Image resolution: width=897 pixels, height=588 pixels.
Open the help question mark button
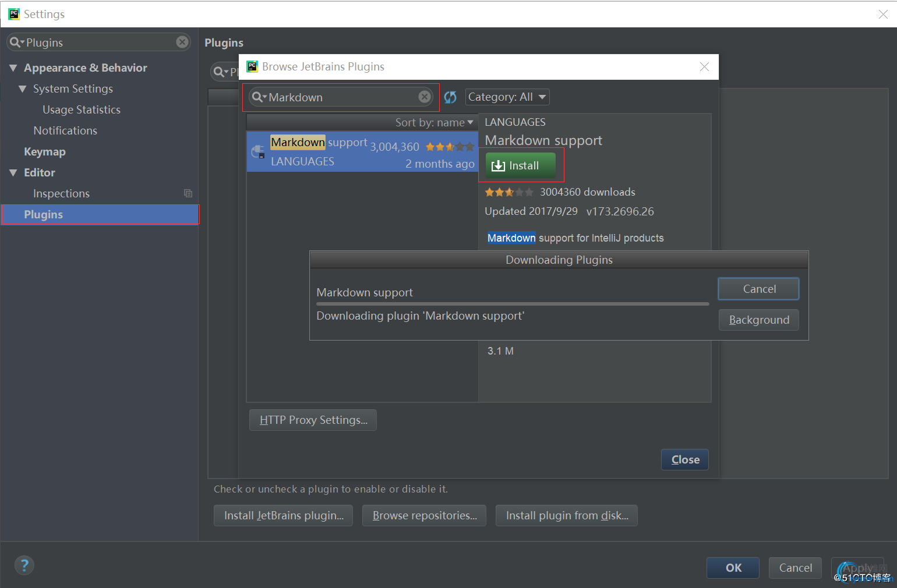(24, 565)
